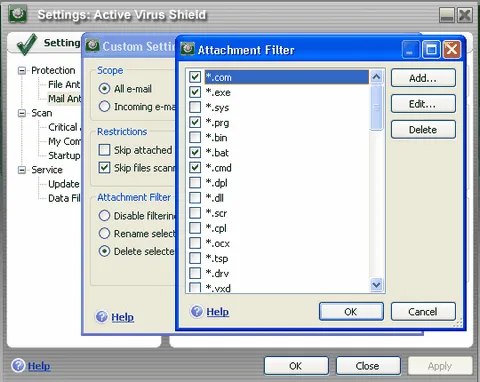The height and width of the screenshot is (382, 480).
Task: Click the extension list scrollbar thumb
Action: point(376,108)
